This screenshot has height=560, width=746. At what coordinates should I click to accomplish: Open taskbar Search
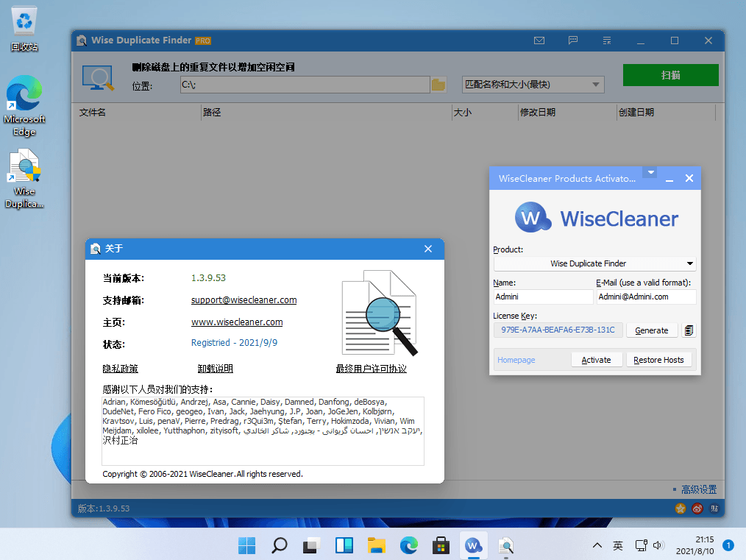point(280,545)
